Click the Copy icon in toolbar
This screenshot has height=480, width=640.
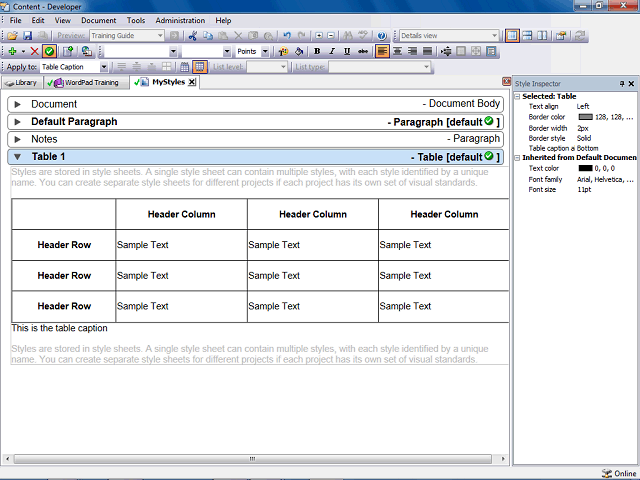(208, 36)
